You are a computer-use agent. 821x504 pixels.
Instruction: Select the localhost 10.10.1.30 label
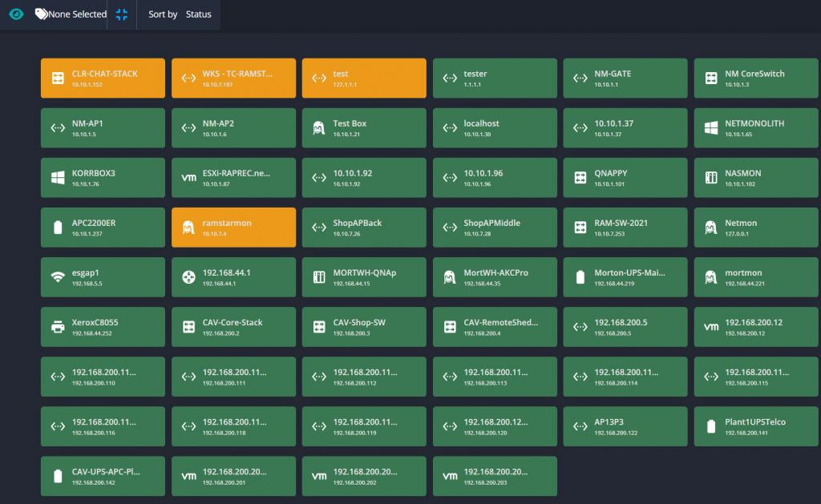(481, 123)
